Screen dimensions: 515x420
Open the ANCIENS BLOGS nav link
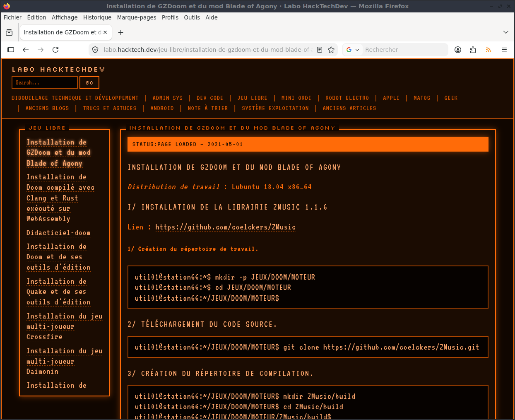click(47, 108)
